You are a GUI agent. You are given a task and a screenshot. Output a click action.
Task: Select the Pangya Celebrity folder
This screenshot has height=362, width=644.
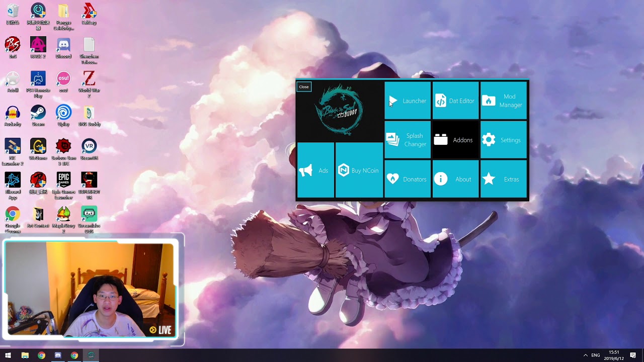point(63,17)
